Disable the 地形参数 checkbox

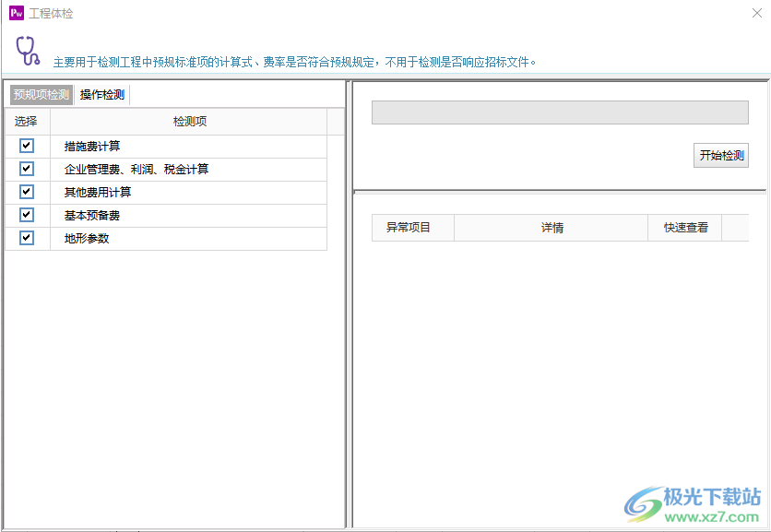coord(27,238)
